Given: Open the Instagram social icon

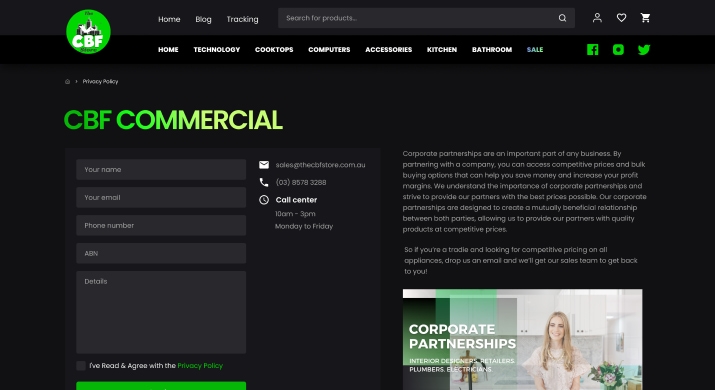Looking at the screenshot, I should 618,49.
